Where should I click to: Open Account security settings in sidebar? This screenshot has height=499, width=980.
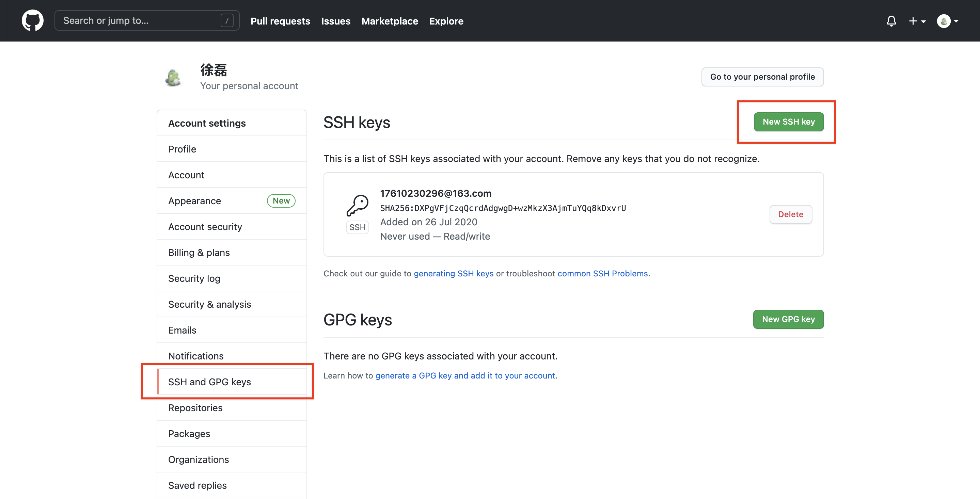pyautogui.click(x=205, y=227)
